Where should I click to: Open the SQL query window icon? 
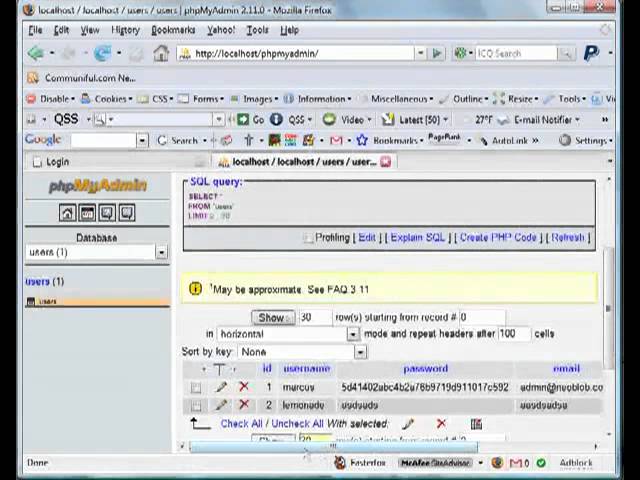pyautogui.click(x=87, y=213)
